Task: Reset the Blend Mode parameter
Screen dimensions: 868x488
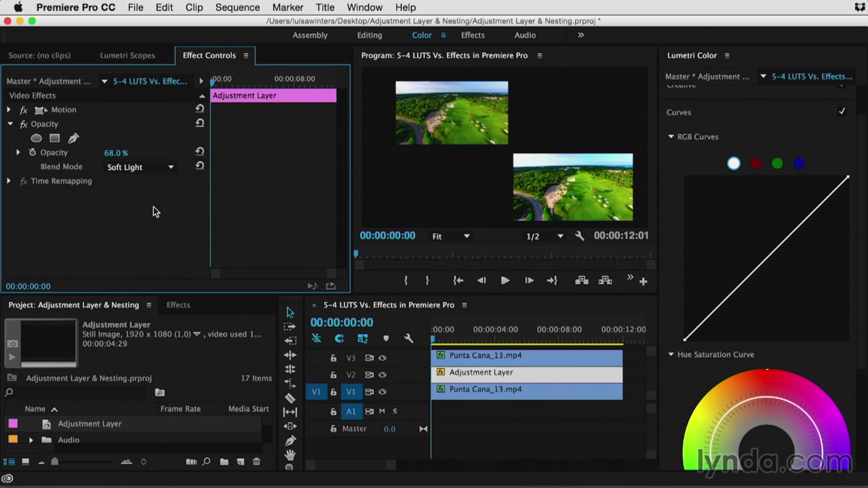Action: coord(199,166)
